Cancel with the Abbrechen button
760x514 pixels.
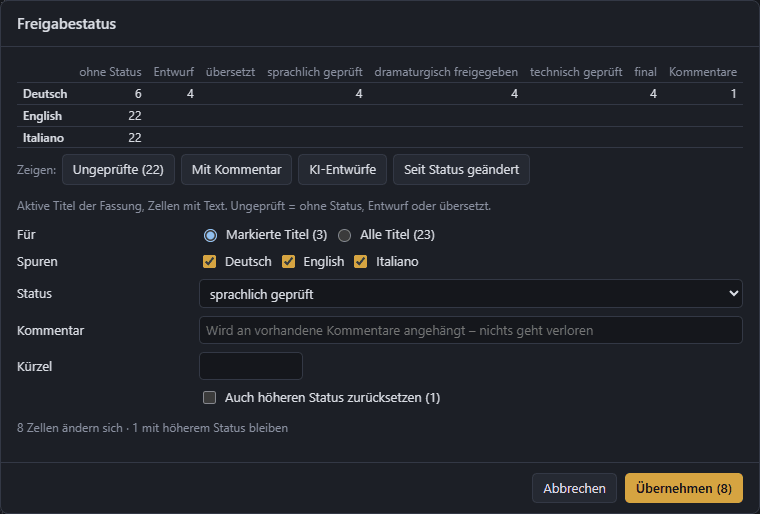574,488
